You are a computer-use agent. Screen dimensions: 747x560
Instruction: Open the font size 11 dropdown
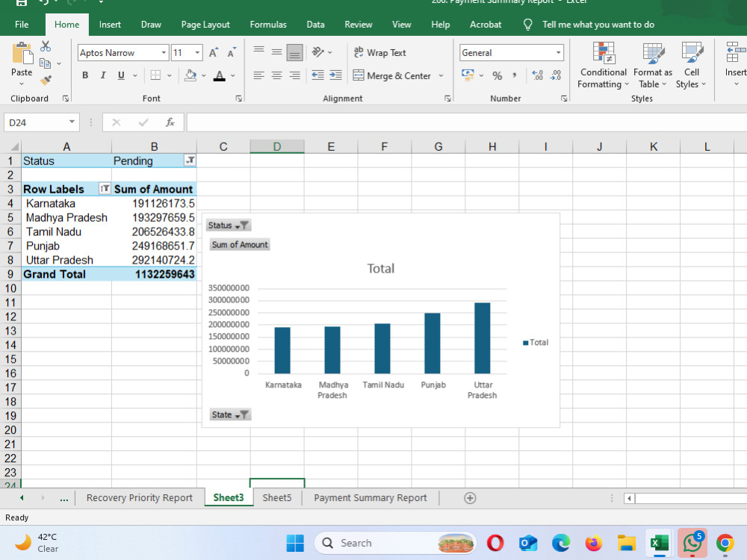(x=197, y=53)
